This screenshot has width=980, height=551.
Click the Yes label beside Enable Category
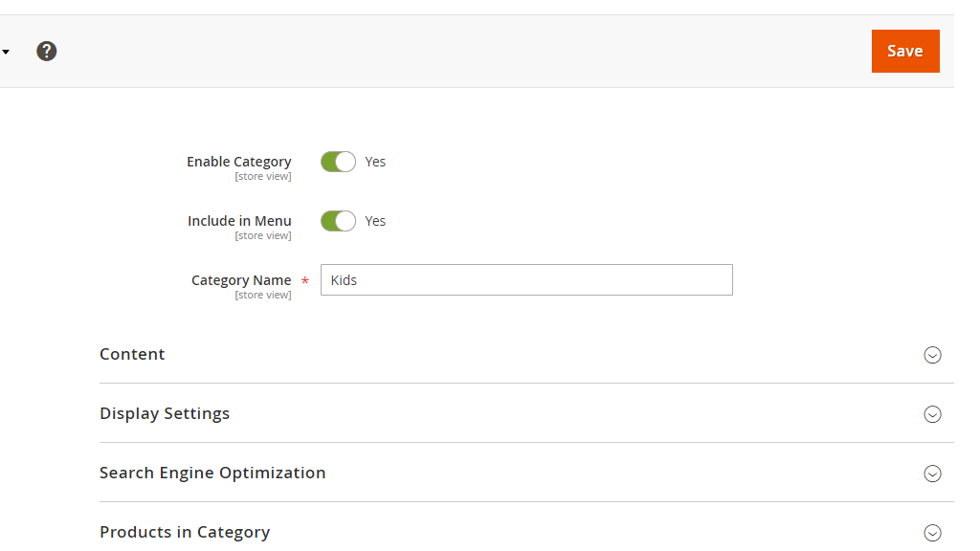point(374,161)
